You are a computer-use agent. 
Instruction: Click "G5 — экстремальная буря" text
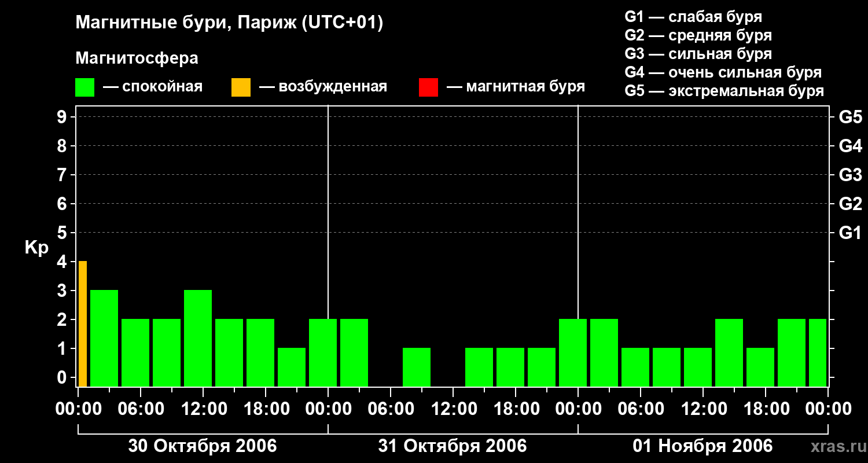724,91
